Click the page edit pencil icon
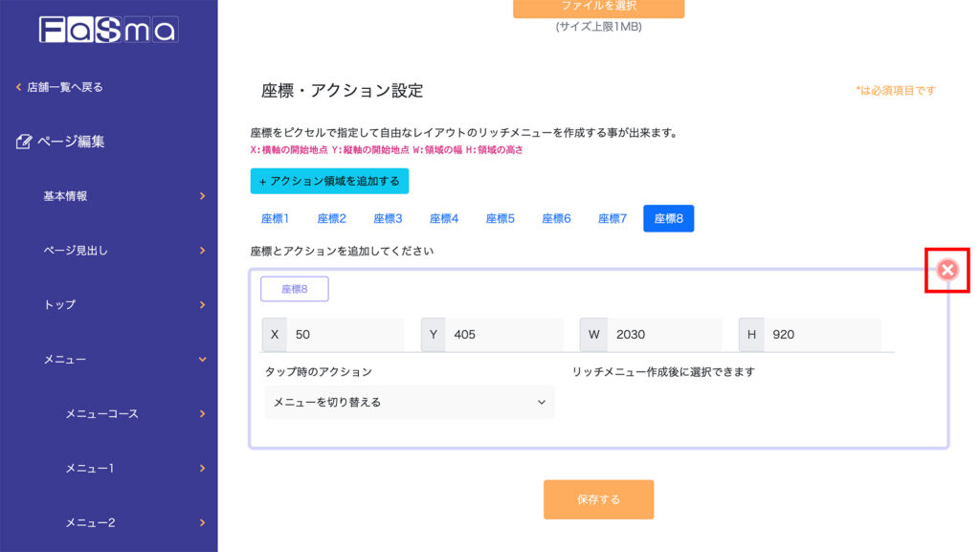 pyautogui.click(x=25, y=142)
